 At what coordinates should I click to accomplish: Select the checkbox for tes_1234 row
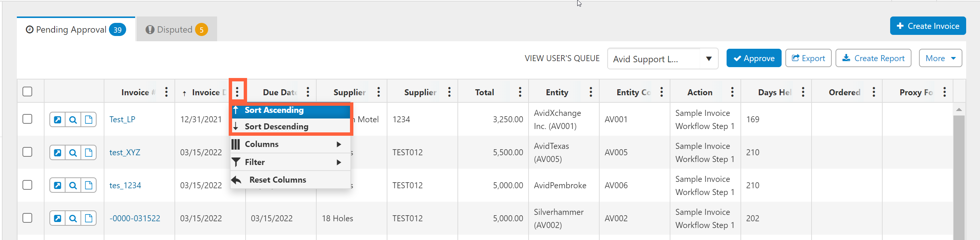[x=27, y=185]
